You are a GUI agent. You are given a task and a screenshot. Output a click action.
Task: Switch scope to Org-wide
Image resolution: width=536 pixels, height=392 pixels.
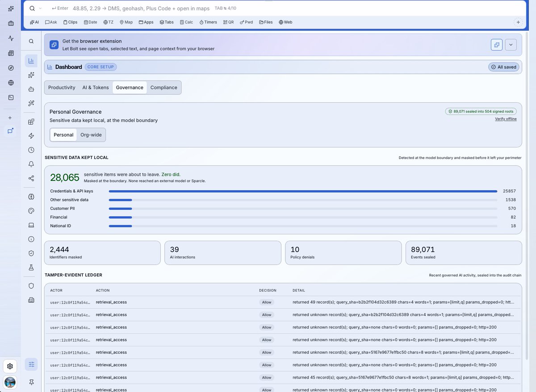pos(91,135)
